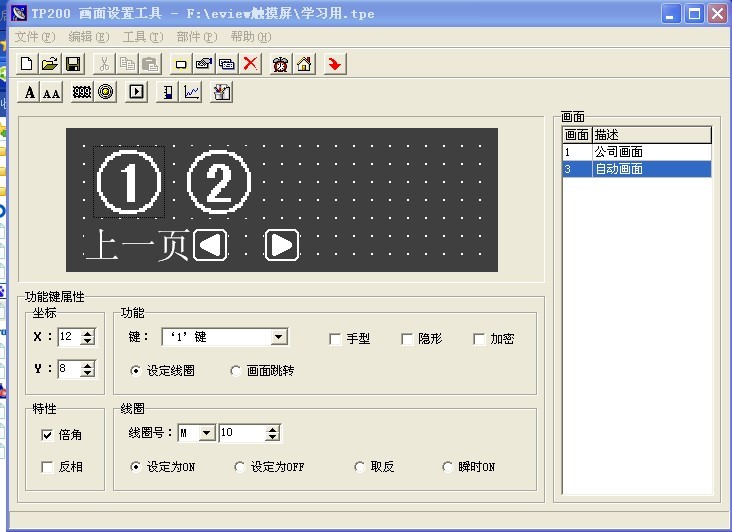
Task: Expand the 线圈号 type dropdown showing M
Action: [207, 433]
